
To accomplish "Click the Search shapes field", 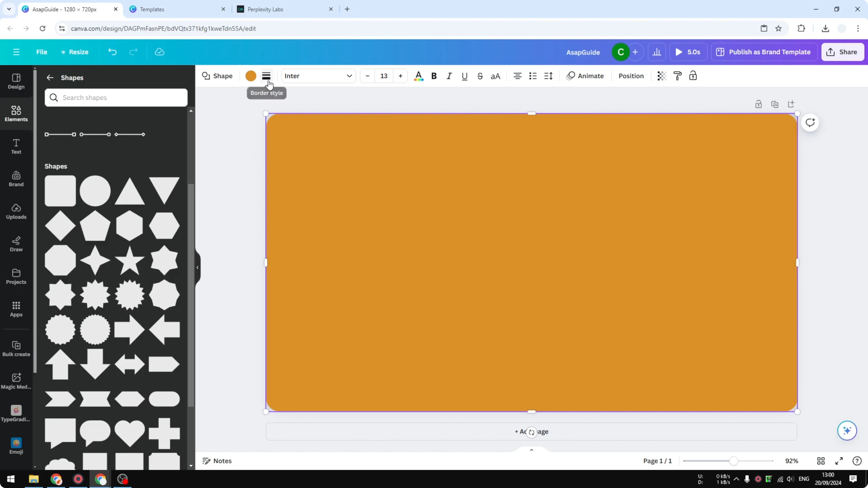I will (116, 98).
